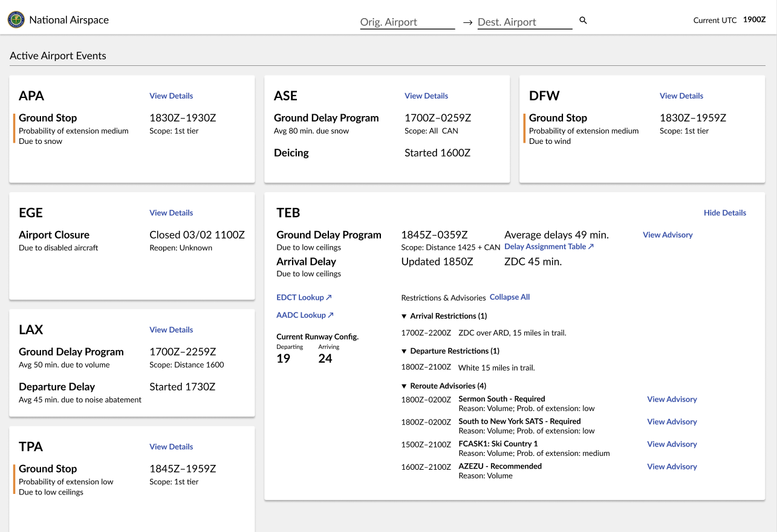This screenshot has height=532, width=777.
Task: Click TPA Ground Stop time 1845Z–1959Z
Action: point(183,469)
